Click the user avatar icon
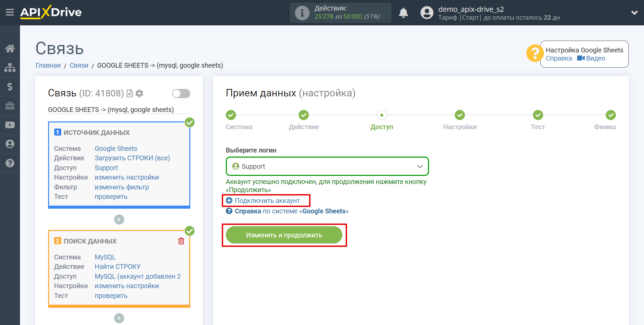The image size is (644, 325). (x=427, y=13)
